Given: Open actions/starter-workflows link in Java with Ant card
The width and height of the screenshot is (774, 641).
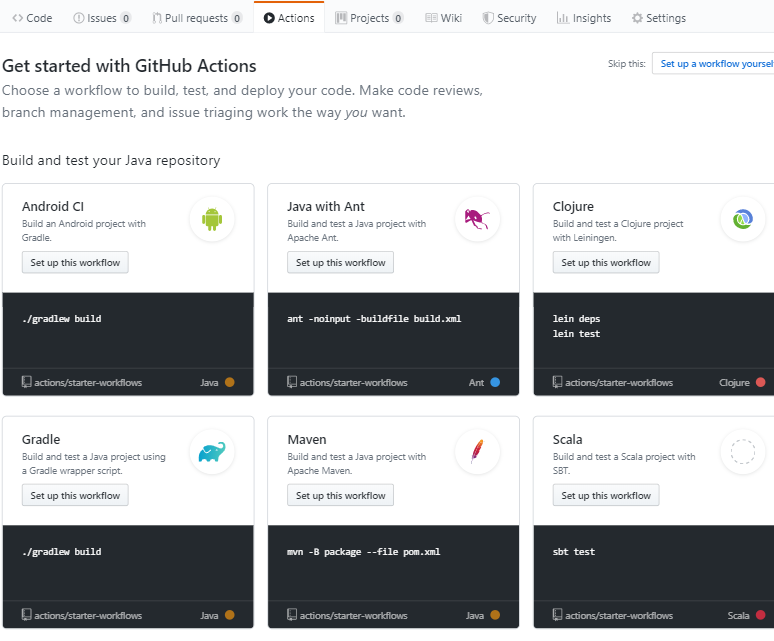Looking at the screenshot, I should coord(353,382).
